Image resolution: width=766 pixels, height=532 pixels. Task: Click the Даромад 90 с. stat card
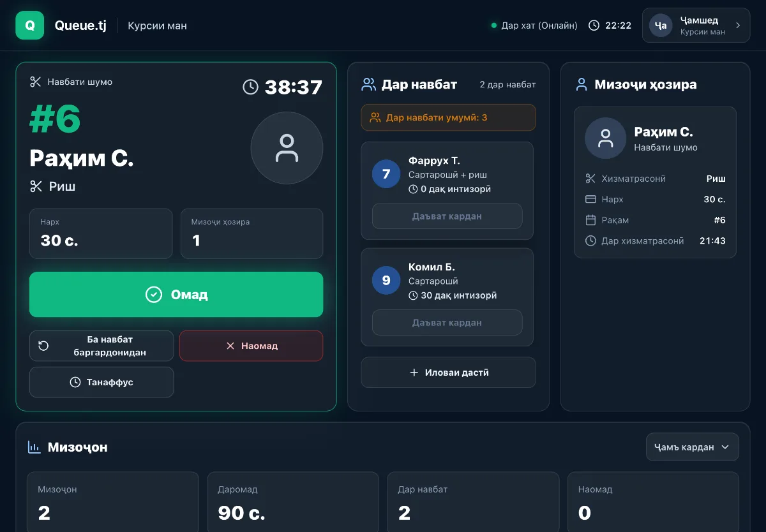click(293, 502)
